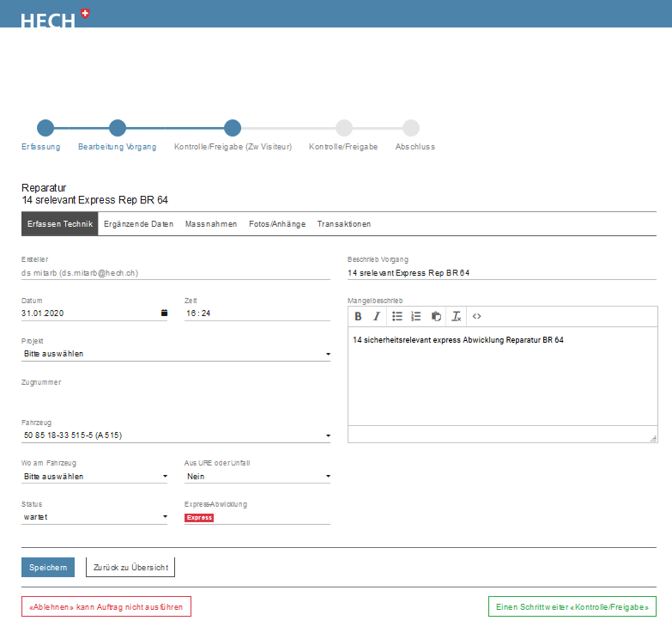Viewport: 672px width, 627px height.
Task: Insert a numbered list in editor
Action: coord(416,316)
